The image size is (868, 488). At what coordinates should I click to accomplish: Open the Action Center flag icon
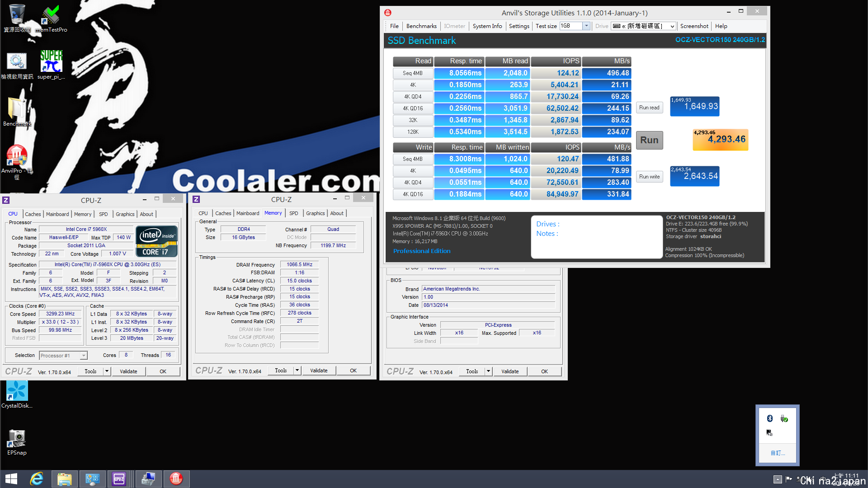(x=789, y=479)
